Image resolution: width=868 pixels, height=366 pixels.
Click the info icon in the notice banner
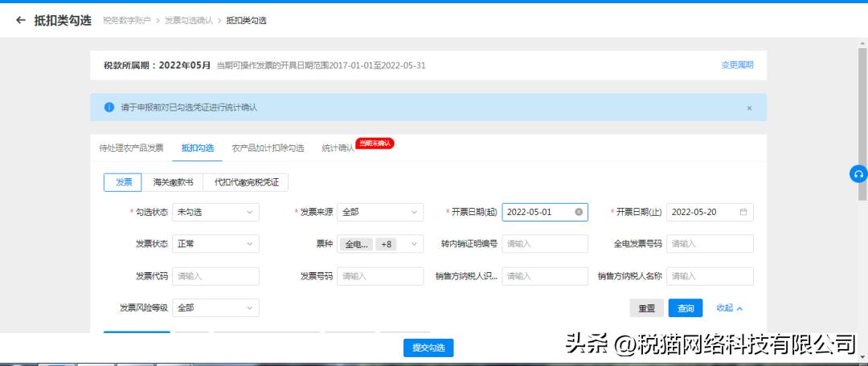coord(109,108)
